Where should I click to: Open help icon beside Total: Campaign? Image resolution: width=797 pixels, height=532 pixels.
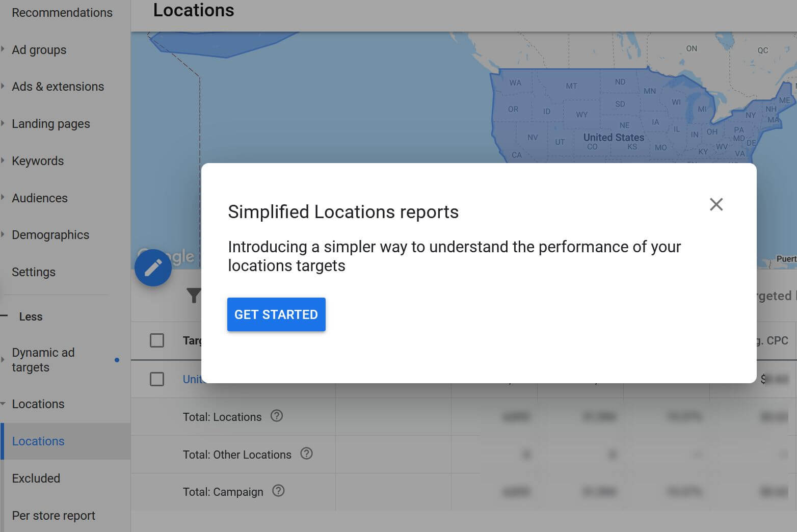click(x=278, y=491)
